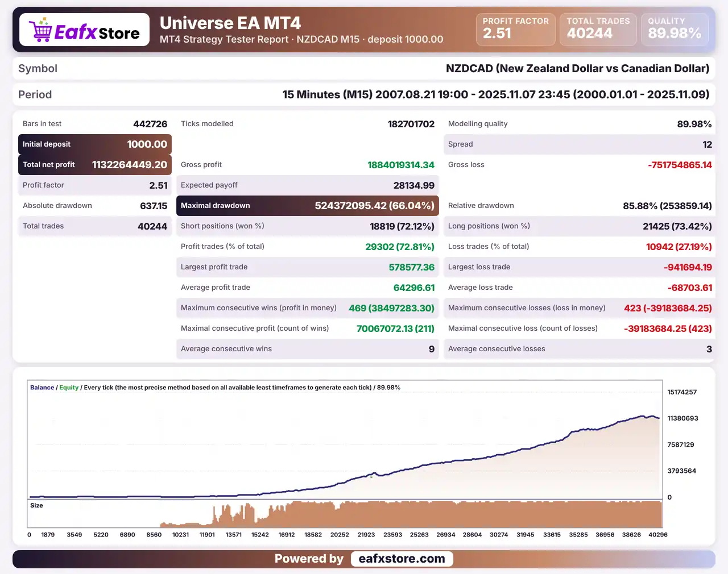Click the Total trades 40244 row in table
Viewport: 728px width, 574px height.
(95, 226)
